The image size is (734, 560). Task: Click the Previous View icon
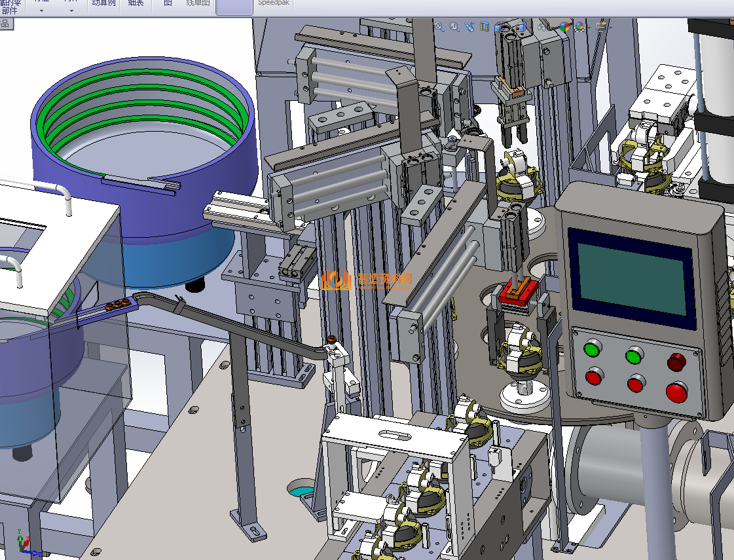[469, 27]
